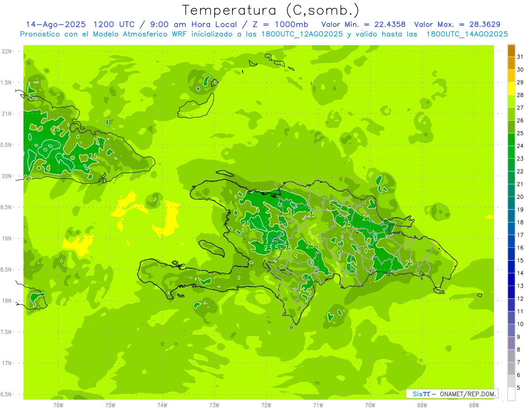The height and width of the screenshot is (411, 532).
Task: Click the '74W' longitude label
Action: 162,405
